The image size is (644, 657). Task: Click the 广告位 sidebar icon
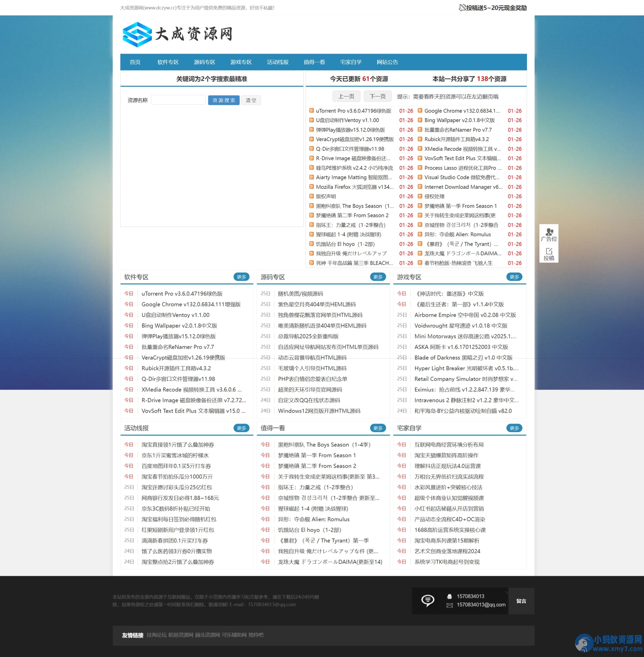[x=549, y=234]
